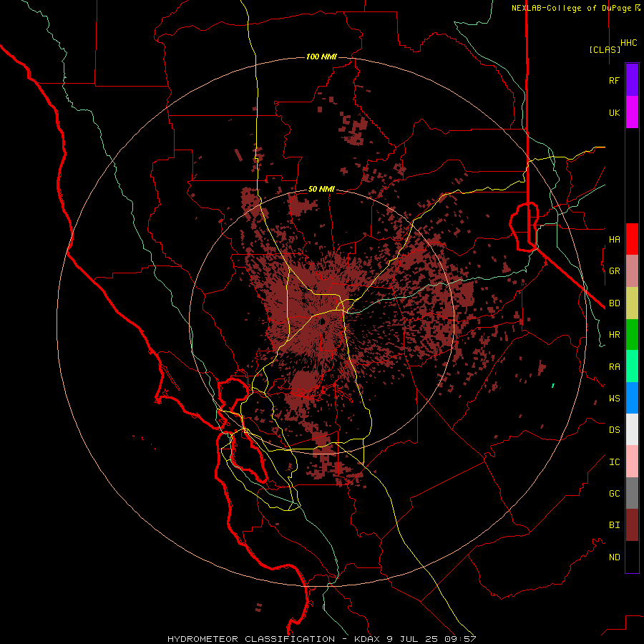This screenshot has height=644, width=644.
Task: Click the UK legend label
Action: 614,112
